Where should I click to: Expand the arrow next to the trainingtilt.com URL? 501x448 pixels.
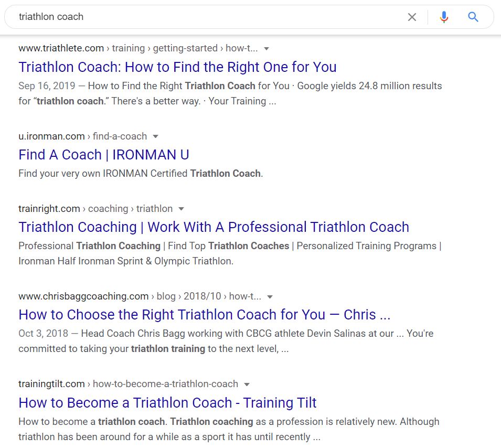click(247, 385)
